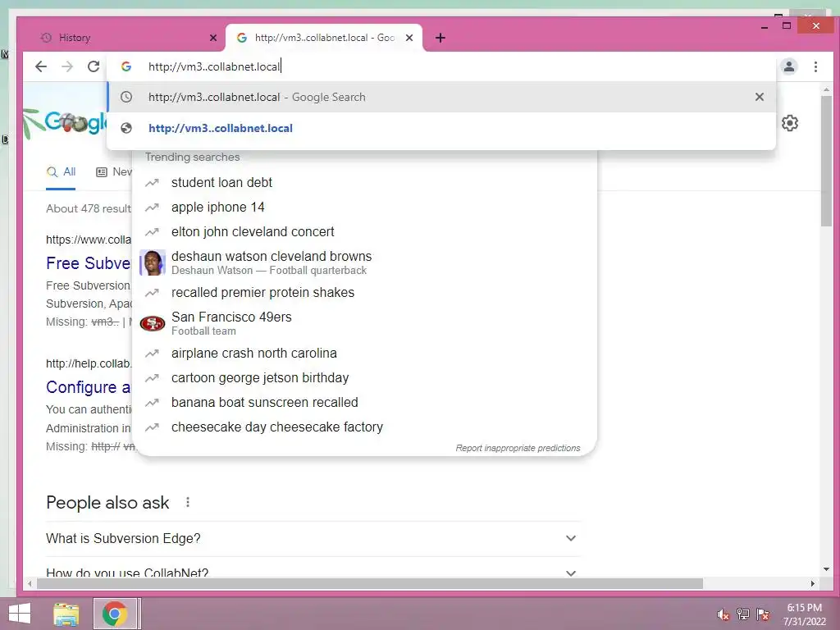Click the trending arrow beside student loan debt
This screenshot has height=630, width=840.
tap(152, 183)
